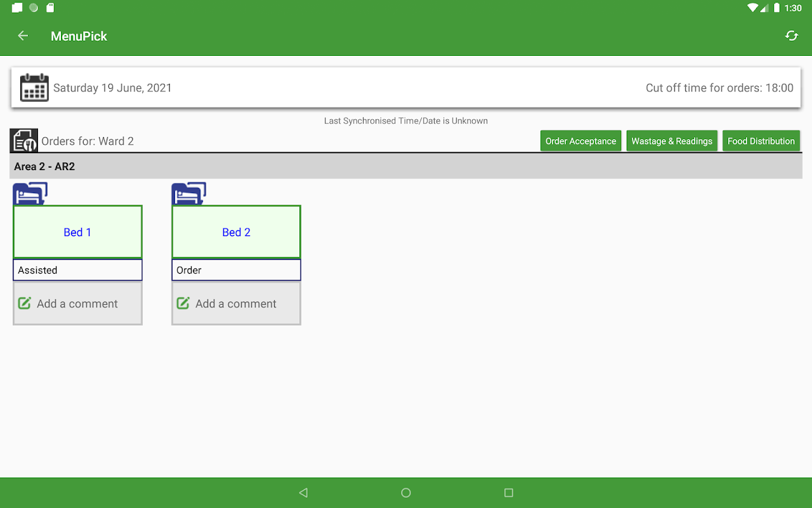The image size is (812, 508).
Task: Tap the sync refresh icon in the header
Action: (x=792, y=36)
